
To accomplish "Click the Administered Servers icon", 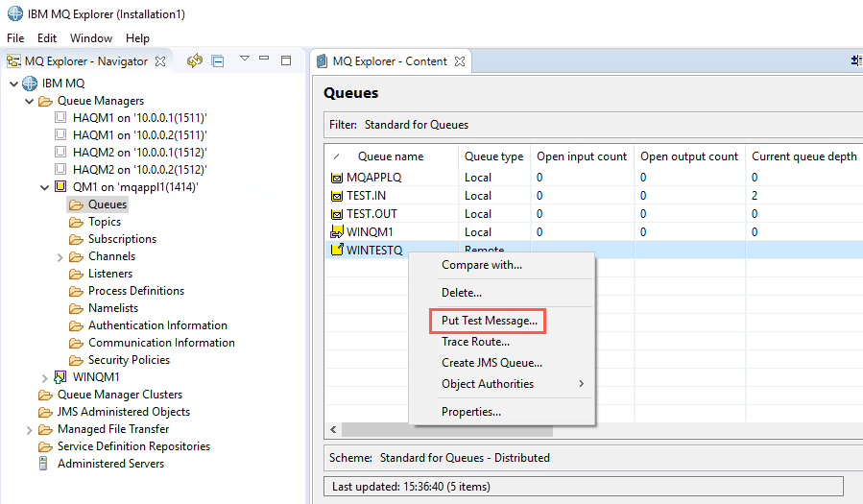I will point(43,464).
